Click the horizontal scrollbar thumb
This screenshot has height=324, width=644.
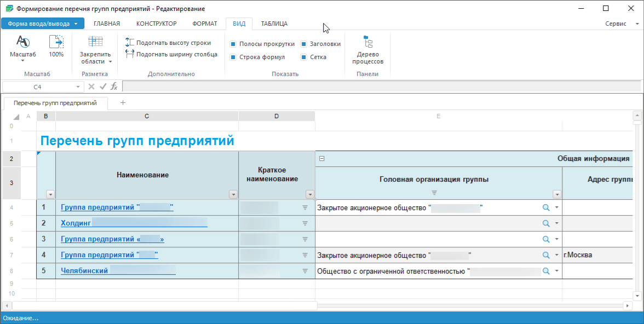click(x=165, y=306)
